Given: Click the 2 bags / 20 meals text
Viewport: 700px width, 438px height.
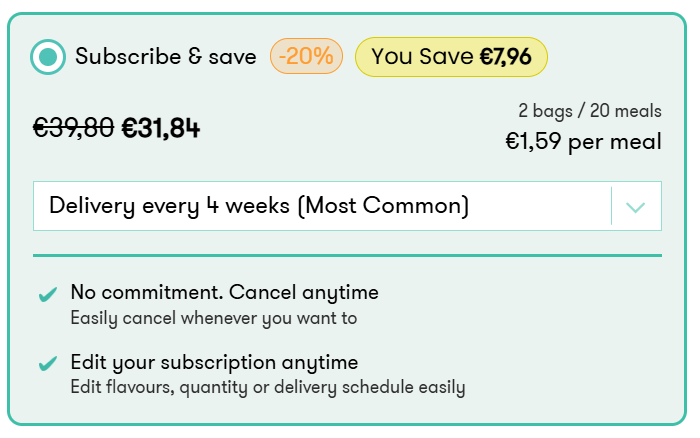Looking at the screenshot, I should pyautogui.click(x=589, y=111).
